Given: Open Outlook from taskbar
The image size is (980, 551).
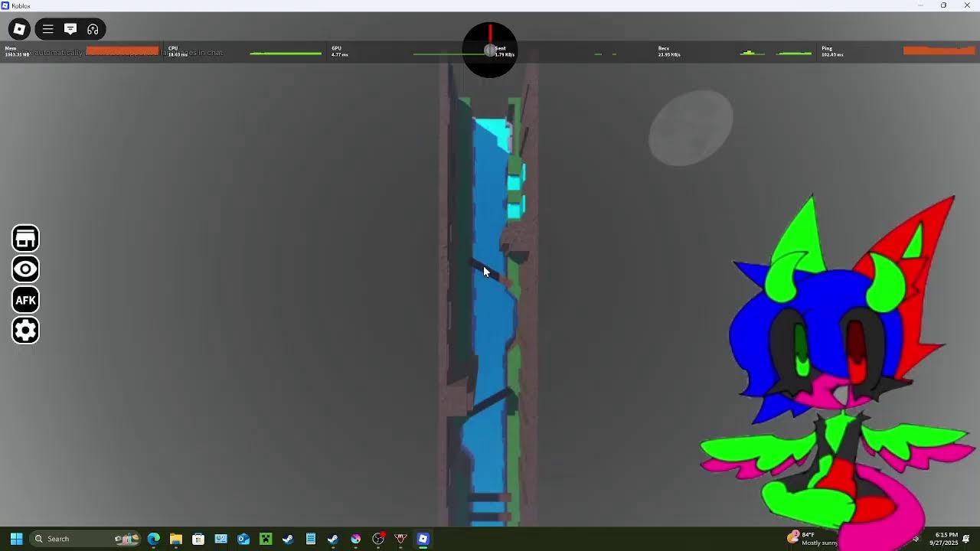Looking at the screenshot, I should [243, 539].
